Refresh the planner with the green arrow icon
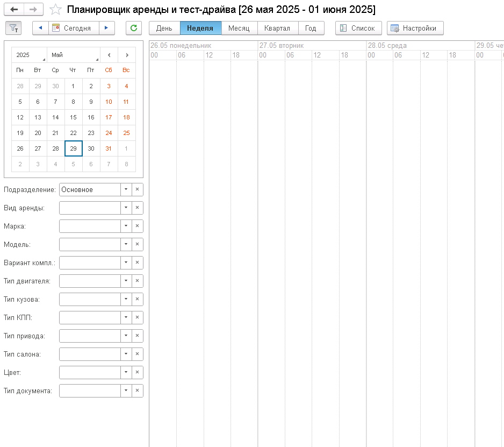Viewport: 504px width, 447px height. pyautogui.click(x=134, y=28)
